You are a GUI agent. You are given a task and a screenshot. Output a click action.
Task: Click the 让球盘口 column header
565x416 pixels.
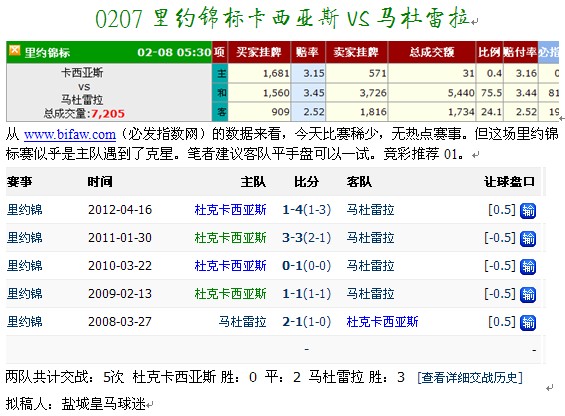[x=509, y=181]
